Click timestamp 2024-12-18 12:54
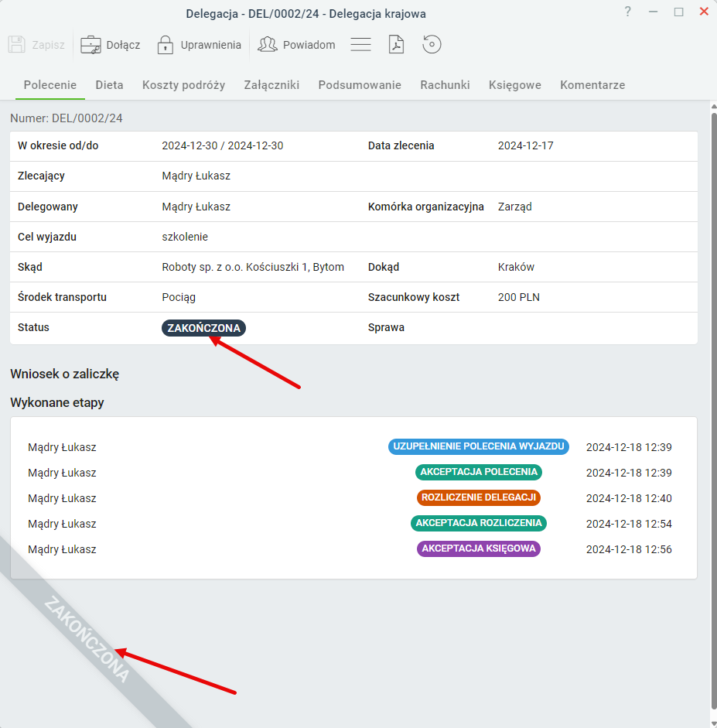The height and width of the screenshot is (728, 717). (x=629, y=524)
